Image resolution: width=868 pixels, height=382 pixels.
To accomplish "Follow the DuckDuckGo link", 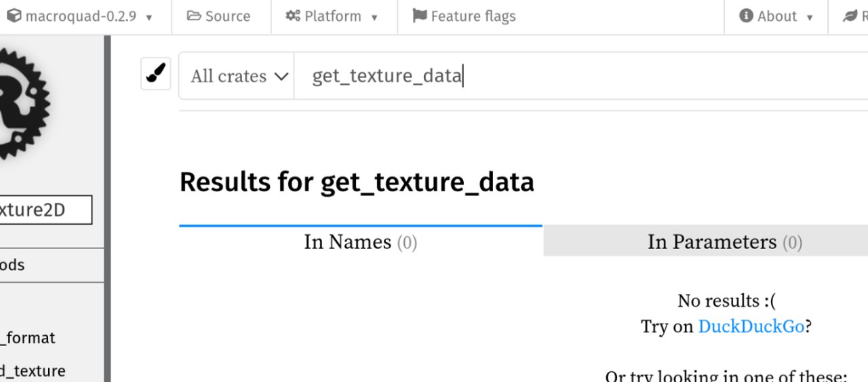I will (751, 326).
